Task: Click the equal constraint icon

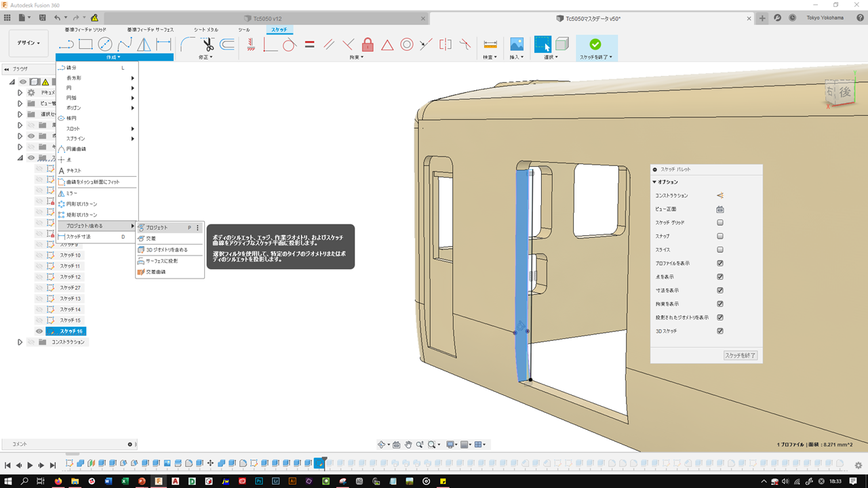Action: pos(309,45)
